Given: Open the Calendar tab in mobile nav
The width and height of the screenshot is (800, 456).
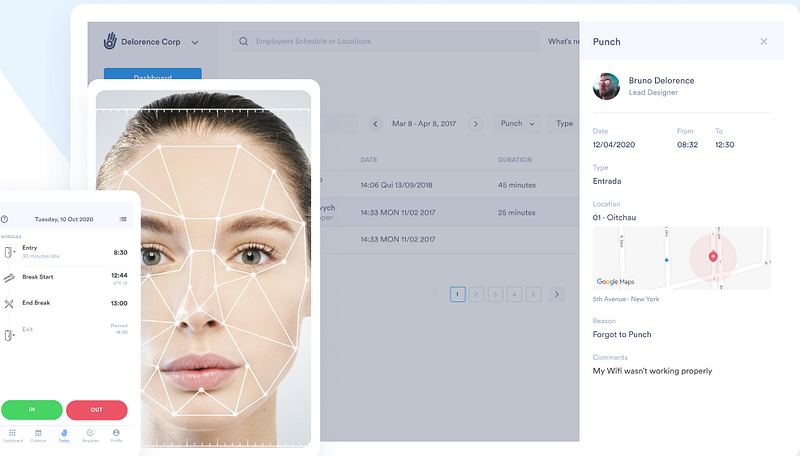Looking at the screenshot, I should 38,436.
